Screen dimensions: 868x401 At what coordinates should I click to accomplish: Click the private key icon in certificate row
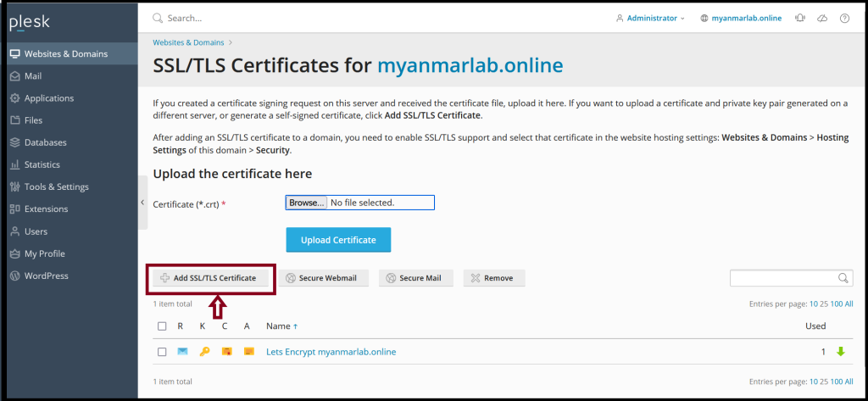(204, 352)
